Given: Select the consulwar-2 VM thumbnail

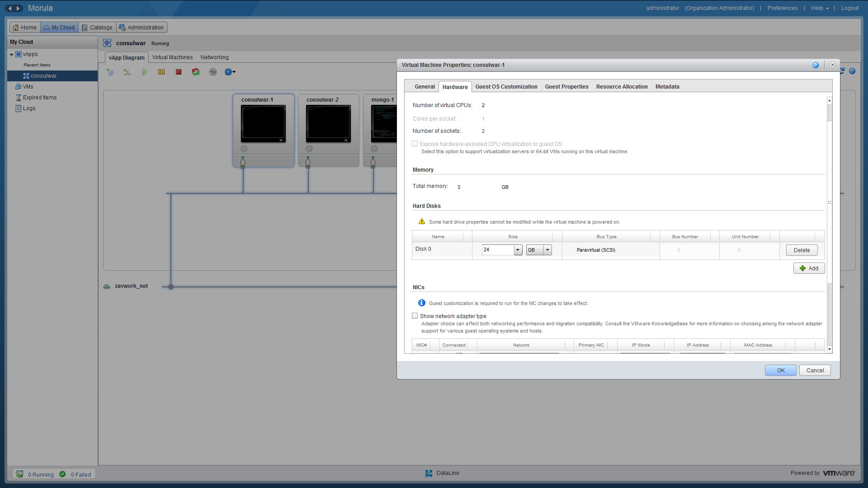Looking at the screenshot, I should (x=328, y=124).
